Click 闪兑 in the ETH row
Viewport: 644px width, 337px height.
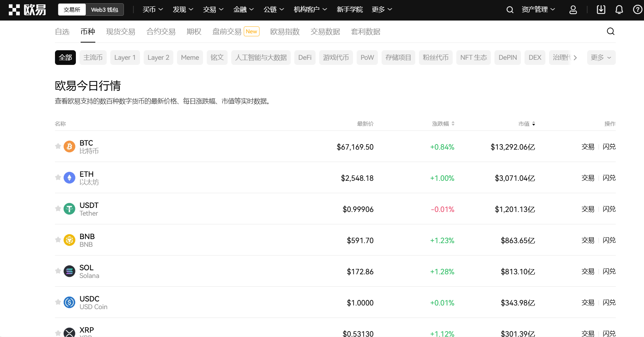click(x=609, y=178)
